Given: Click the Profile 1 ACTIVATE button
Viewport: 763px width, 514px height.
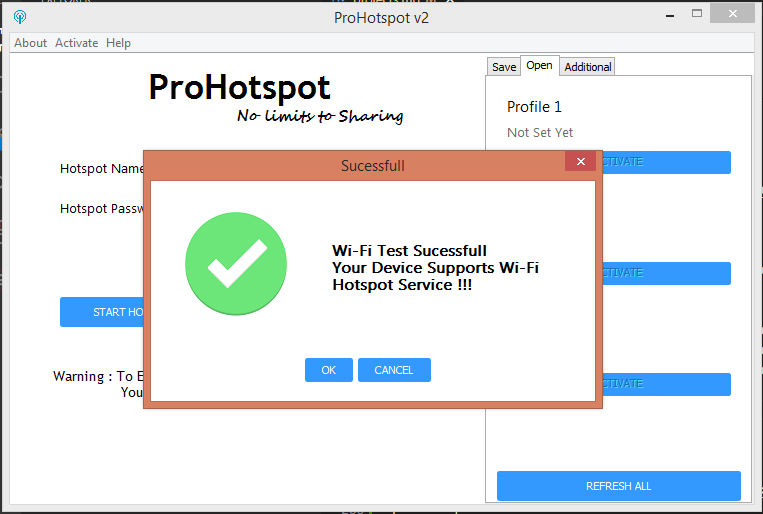Looking at the screenshot, I should pos(666,162).
